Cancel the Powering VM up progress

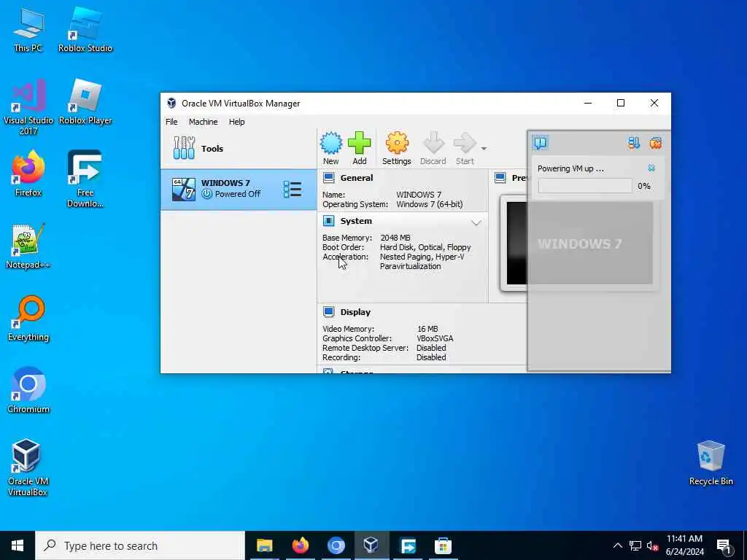(651, 168)
